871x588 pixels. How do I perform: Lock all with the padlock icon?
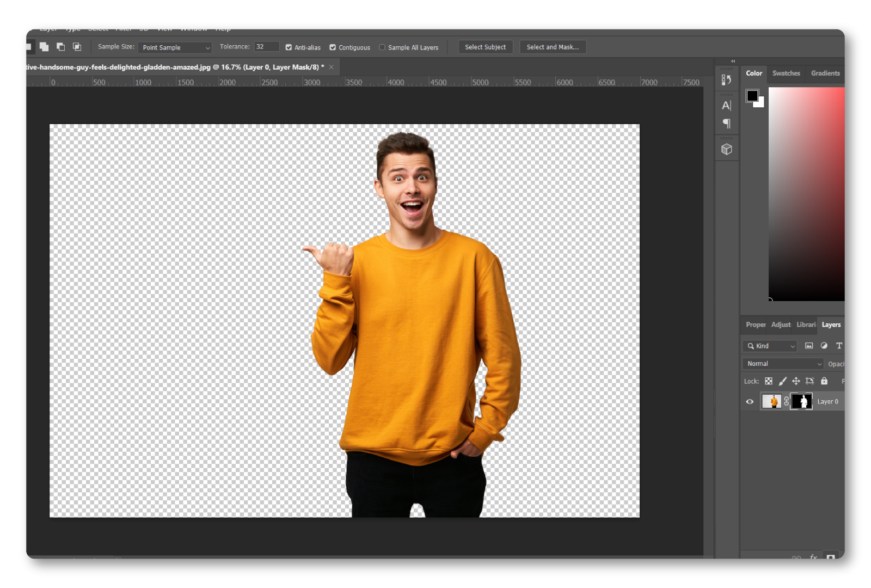(824, 381)
